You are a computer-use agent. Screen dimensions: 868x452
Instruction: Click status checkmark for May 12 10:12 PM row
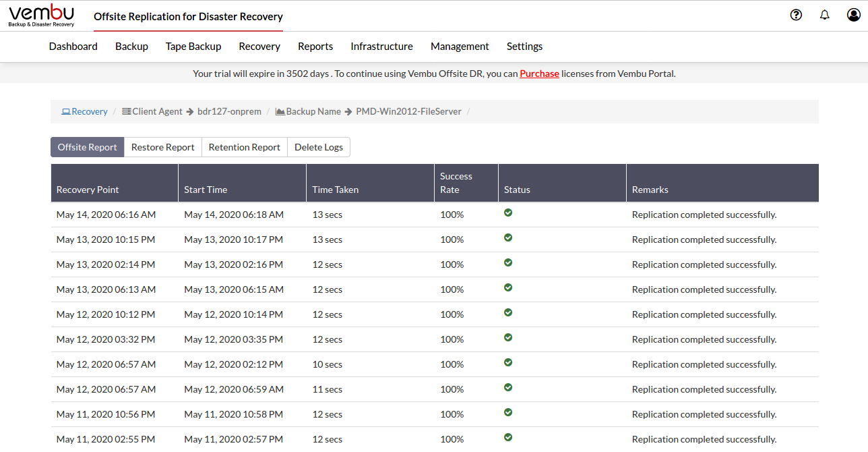(508, 312)
